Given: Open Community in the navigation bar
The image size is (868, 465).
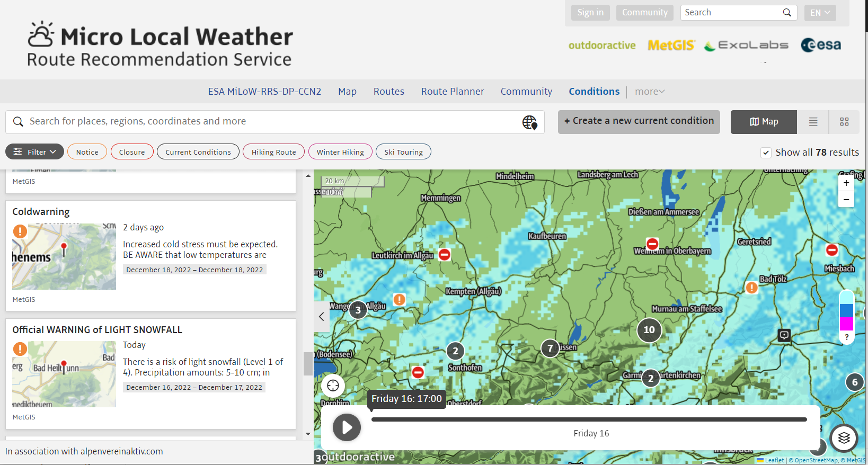Looking at the screenshot, I should pos(526,92).
